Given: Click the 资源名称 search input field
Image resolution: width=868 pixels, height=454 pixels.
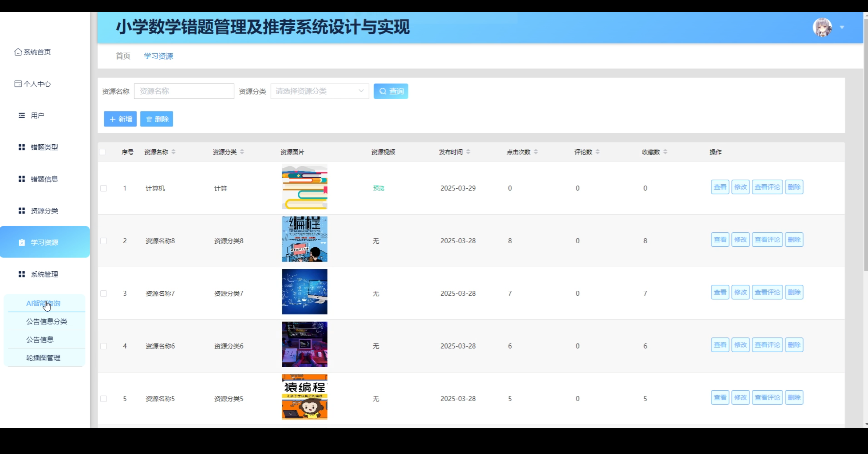Looking at the screenshot, I should point(184,91).
